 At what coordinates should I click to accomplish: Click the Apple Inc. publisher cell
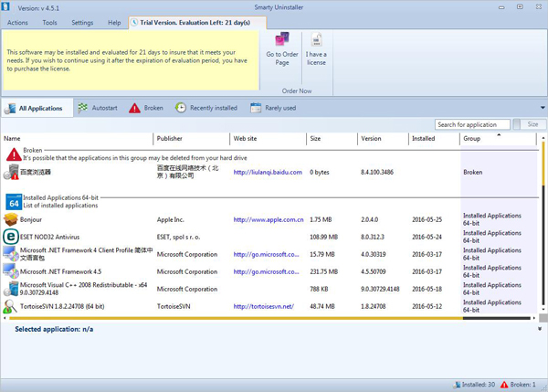(170, 219)
